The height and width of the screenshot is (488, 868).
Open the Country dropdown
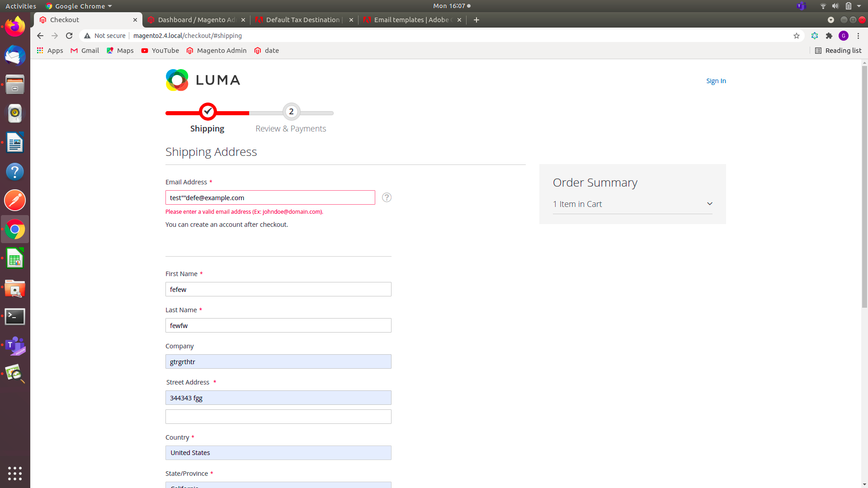pyautogui.click(x=278, y=452)
